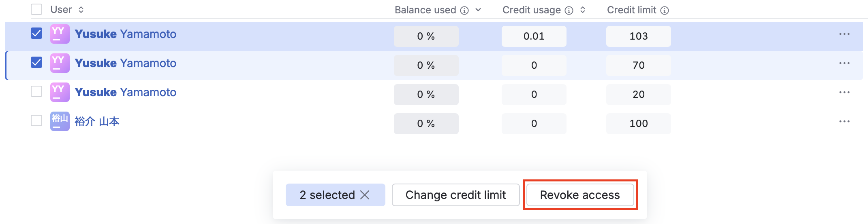The height and width of the screenshot is (224, 868).
Task: Open three-dot menu for the 20 credit limit row
Action: pyautogui.click(x=844, y=92)
